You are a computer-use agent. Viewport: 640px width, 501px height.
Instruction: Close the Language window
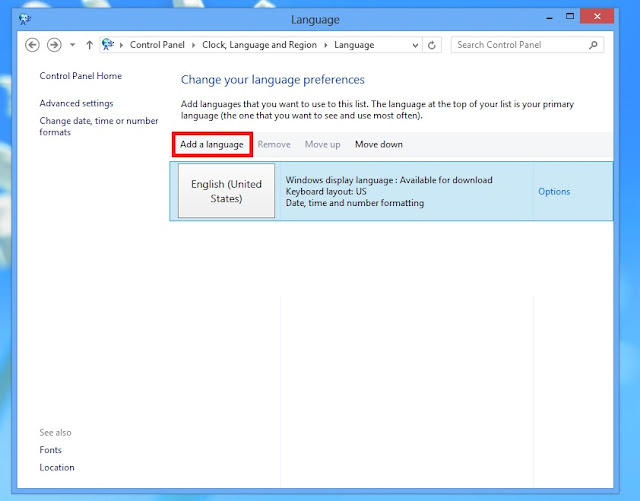click(597, 17)
